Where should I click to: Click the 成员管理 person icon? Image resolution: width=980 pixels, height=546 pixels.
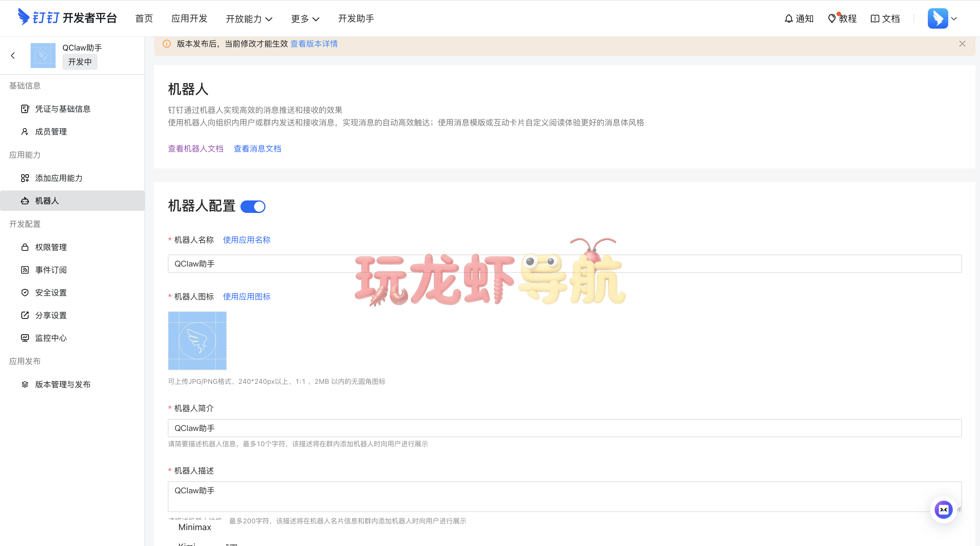[x=25, y=132]
